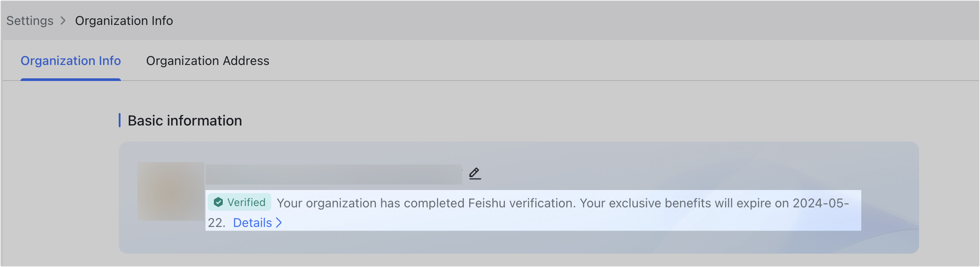Click the Basic information section heading
Viewport: 980px width, 267px height.
(185, 121)
